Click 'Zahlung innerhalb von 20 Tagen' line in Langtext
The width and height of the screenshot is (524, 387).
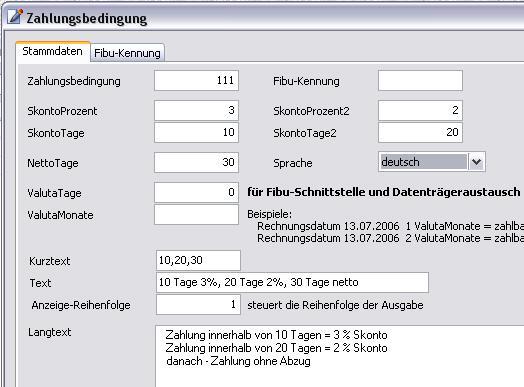click(276, 348)
